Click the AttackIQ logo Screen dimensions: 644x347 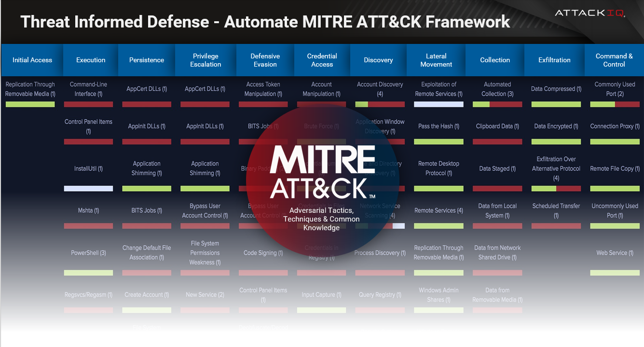[x=589, y=13]
